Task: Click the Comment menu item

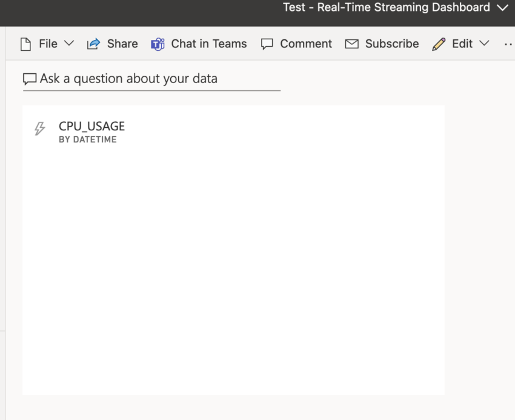Action: pyautogui.click(x=305, y=44)
